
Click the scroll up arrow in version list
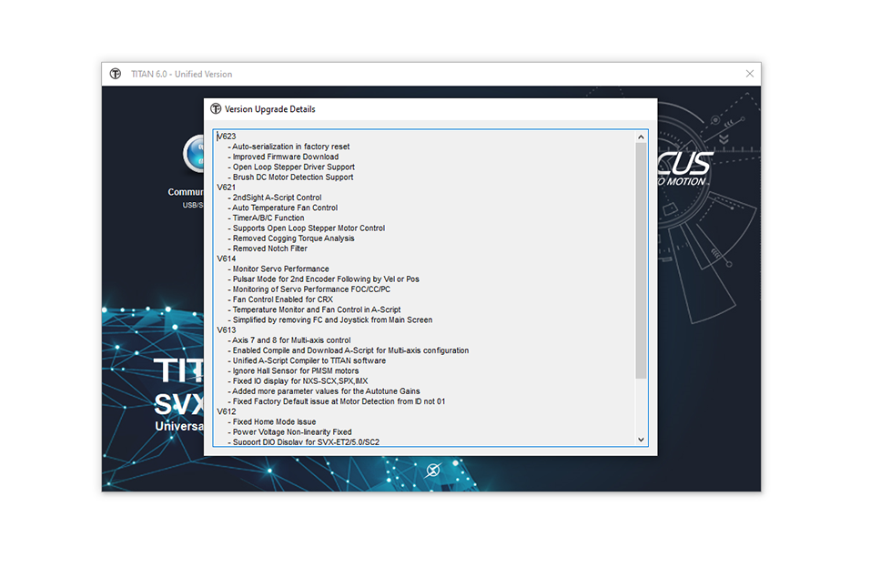pyautogui.click(x=641, y=137)
